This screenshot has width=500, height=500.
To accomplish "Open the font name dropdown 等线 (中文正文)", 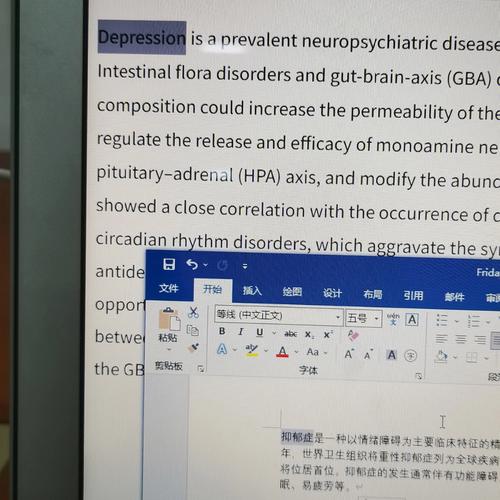I will (x=279, y=316).
